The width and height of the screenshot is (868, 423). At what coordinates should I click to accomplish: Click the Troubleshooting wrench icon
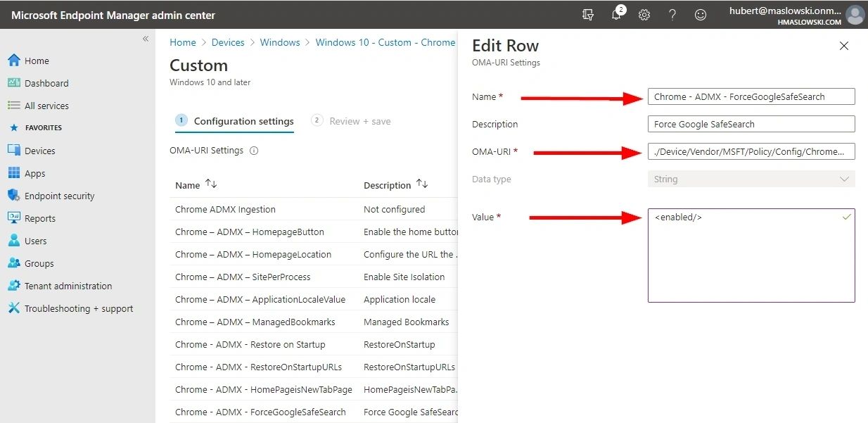13,308
